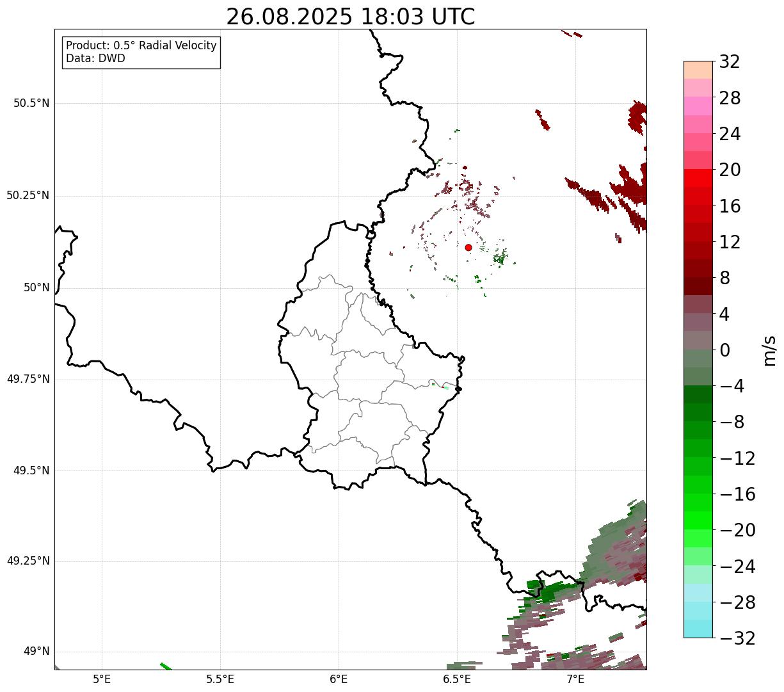Click the bright green swatch above −20
This screenshot has height=692, width=784.
pyautogui.click(x=698, y=520)
